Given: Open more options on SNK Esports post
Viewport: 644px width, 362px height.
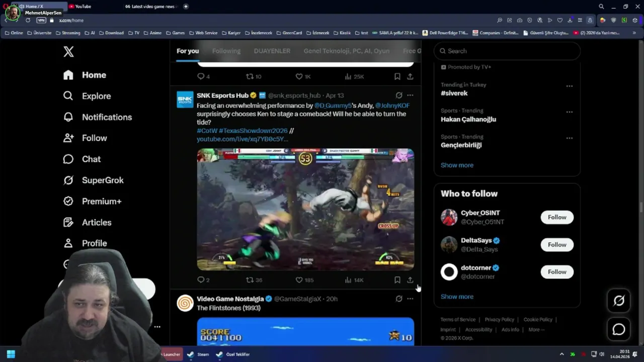Looking at the screenshot, I should (410, 95).
